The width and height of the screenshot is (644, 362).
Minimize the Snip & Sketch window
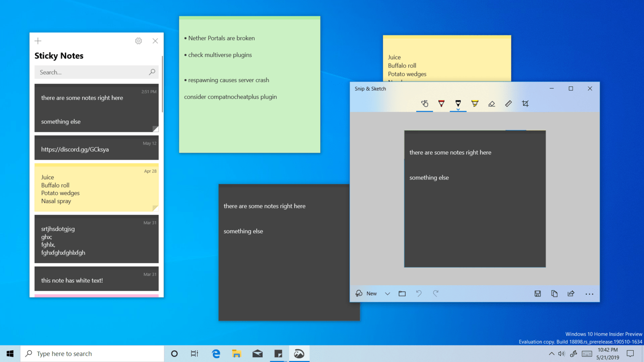tap(552, 89)
